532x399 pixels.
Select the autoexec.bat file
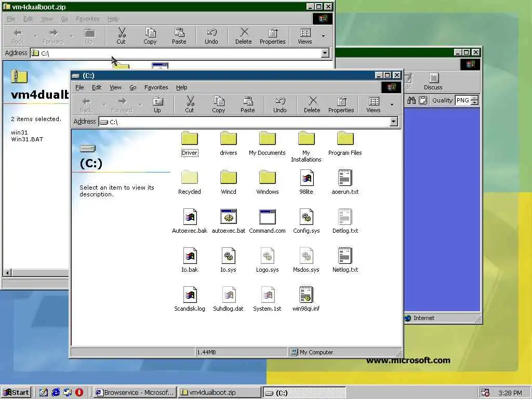click(x=229, y=221)
